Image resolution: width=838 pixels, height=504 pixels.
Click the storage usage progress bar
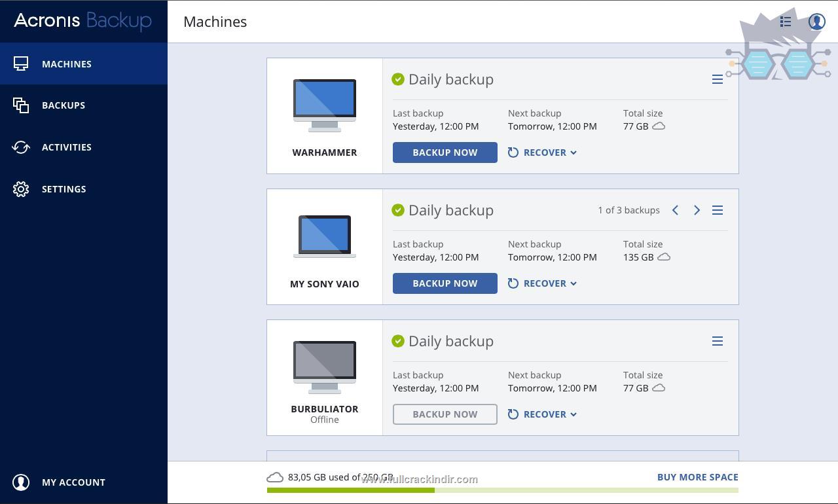(x=503, y=490)
